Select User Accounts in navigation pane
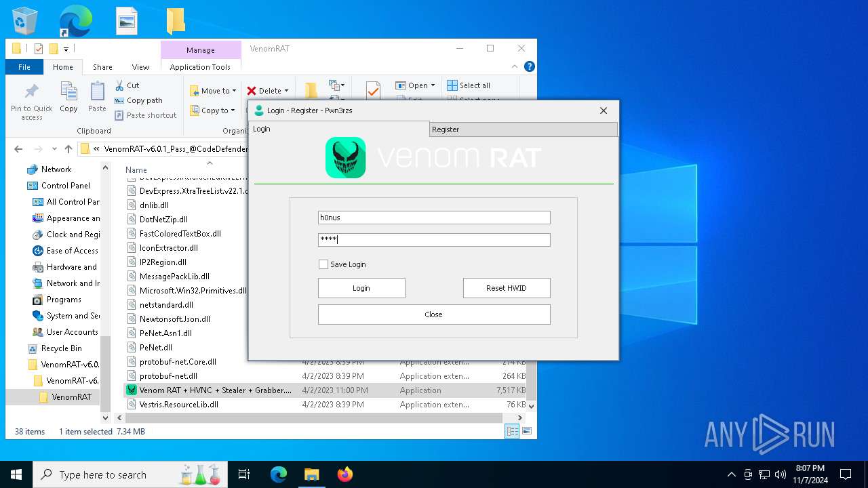 (72, 332)
